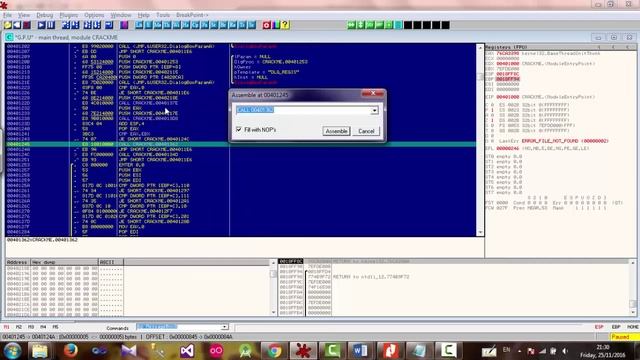Viewport: 640px width, 360px height.
Task: Open Microsoft Word from the taskbar
Action: (360, 351)
